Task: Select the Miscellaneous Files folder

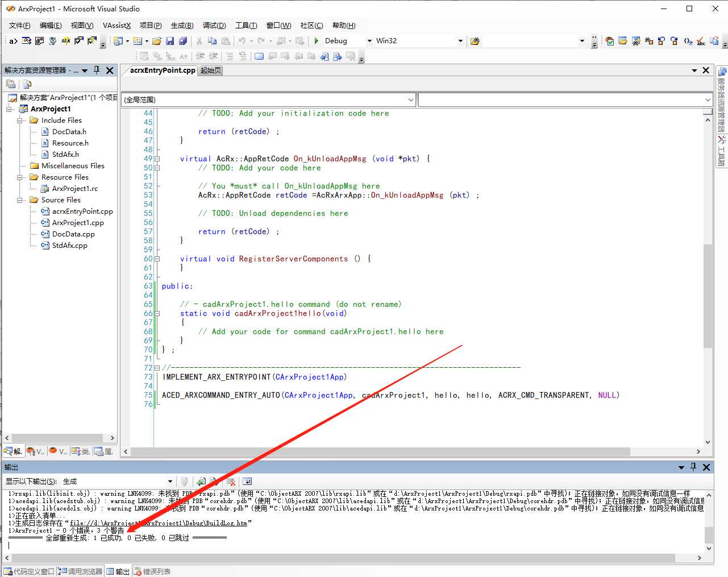Action: coord(73,166)
